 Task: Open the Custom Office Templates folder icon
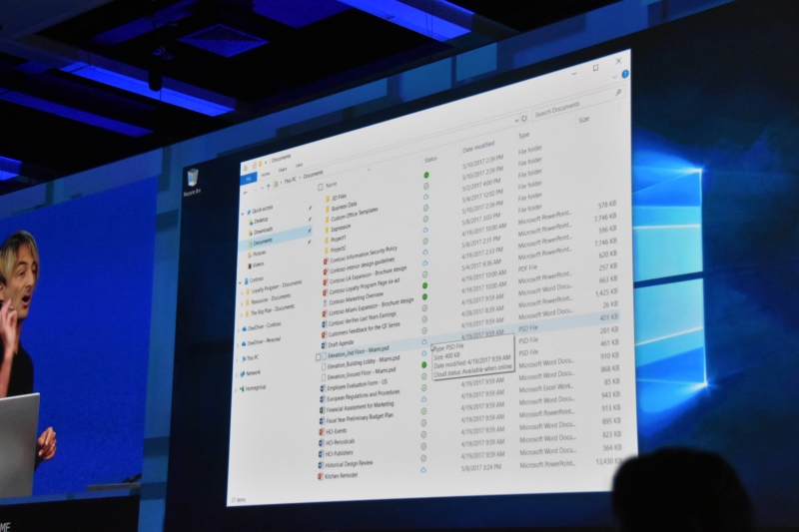tap(328, 220)
